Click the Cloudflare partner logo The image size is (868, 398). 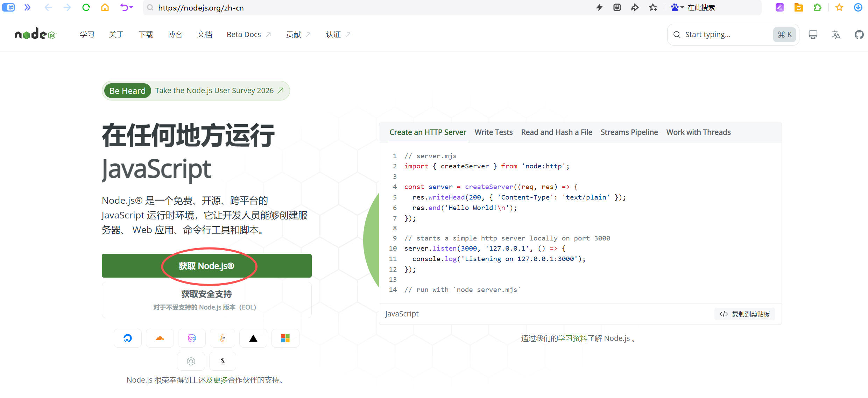pyautogui.click(x=160, y=338)
